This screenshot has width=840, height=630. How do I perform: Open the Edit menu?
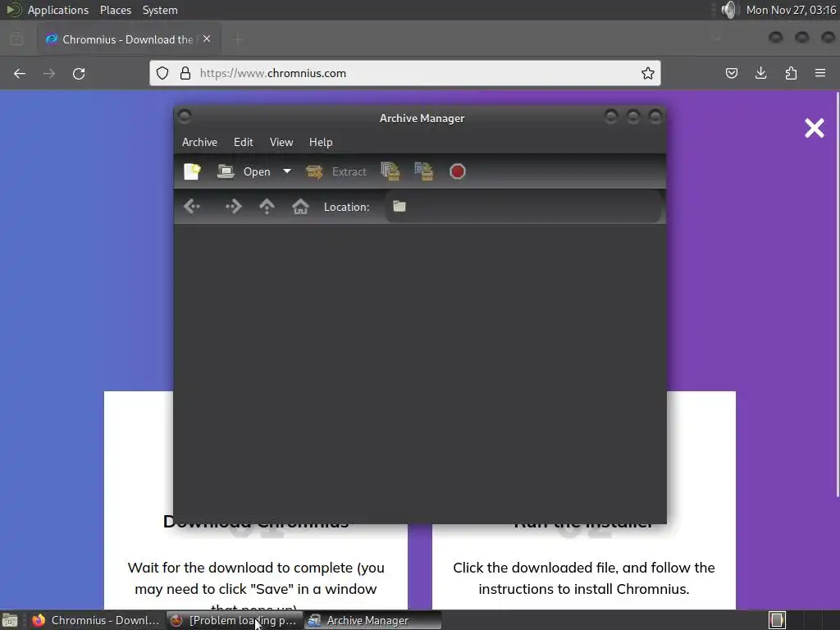[x=243, y=143]
